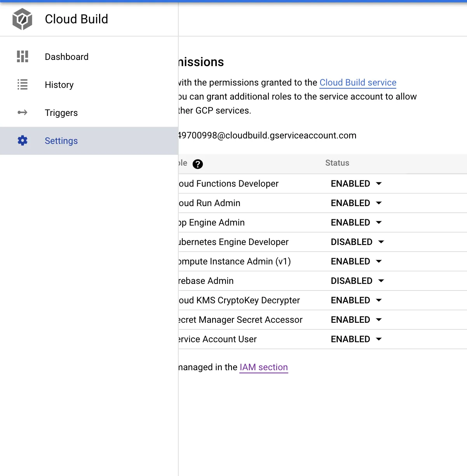Open Cloud Run Admin status dropdown

point(356,203)
